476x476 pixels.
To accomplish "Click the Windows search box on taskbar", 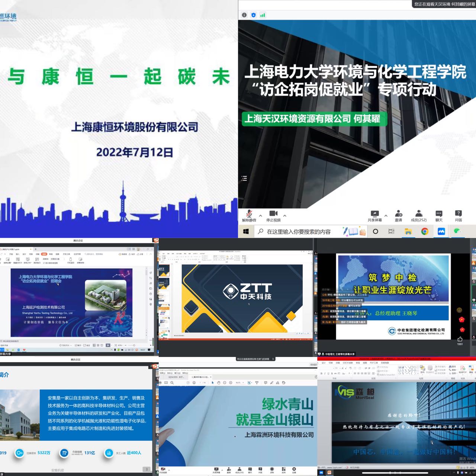I will pos(298,232).
